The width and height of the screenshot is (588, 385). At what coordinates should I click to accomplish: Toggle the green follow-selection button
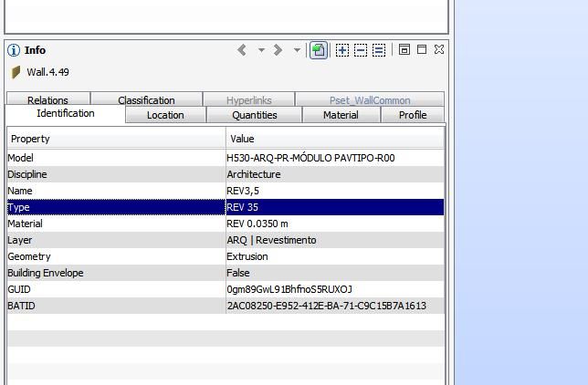tap(319, 50)
